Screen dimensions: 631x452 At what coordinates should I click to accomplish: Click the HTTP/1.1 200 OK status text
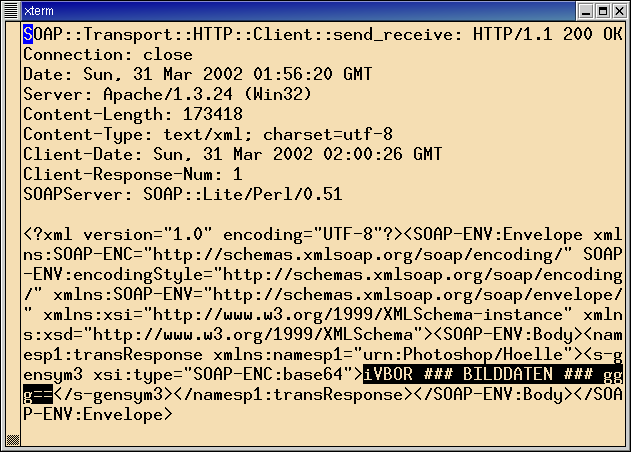pyautogui.click(x=548, y=35)
